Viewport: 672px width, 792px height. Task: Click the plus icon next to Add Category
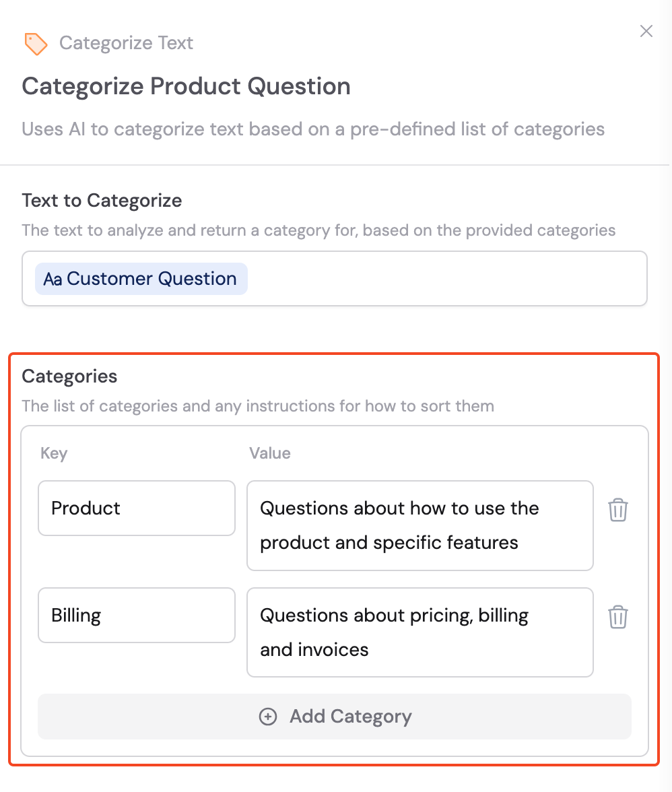269,717
